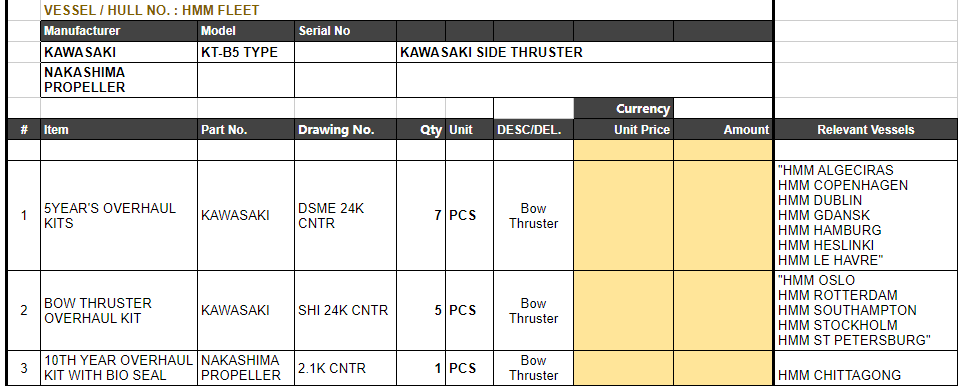The height and width of the screenshot is (389, 966).
Task: Click the Relevant Vessels column header
Action: (866, 129)
